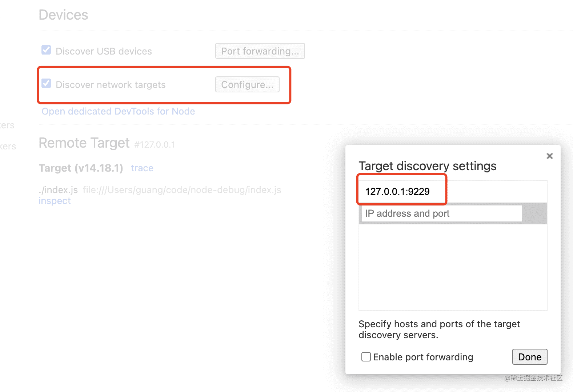Click the Discover USB devices label
The height and width of the screenshot is (392, 573).
pyautogui.click(x=104, y=51)
